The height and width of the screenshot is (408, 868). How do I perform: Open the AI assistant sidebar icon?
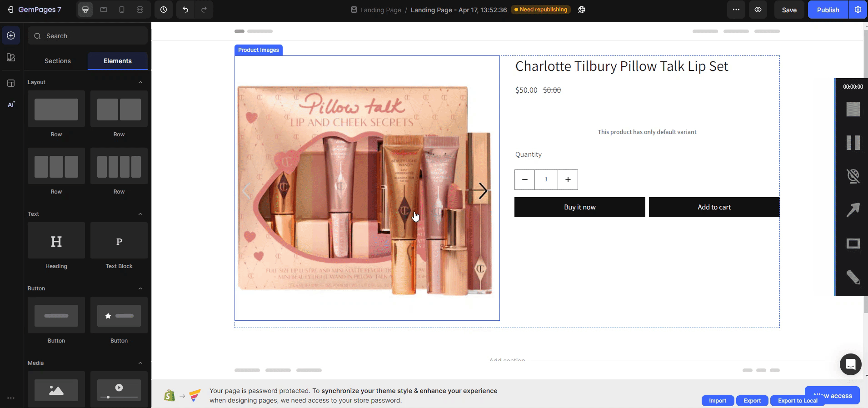click(x=11, y=104)
